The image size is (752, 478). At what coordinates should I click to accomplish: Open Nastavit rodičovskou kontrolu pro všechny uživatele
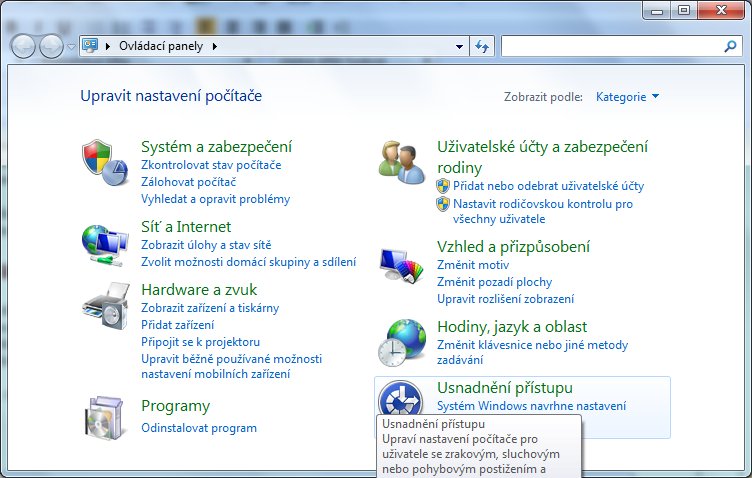click(x=543, y=211)
